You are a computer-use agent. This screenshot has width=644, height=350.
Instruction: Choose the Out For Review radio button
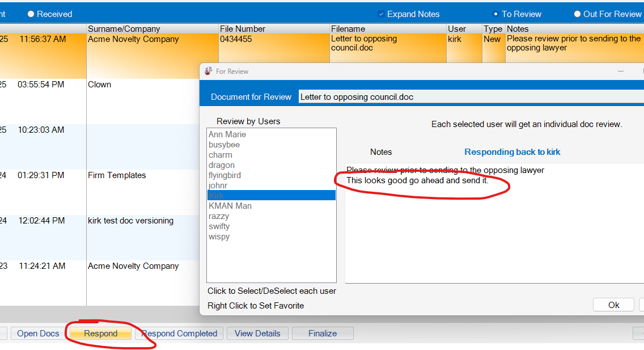(x=577, y=14)
